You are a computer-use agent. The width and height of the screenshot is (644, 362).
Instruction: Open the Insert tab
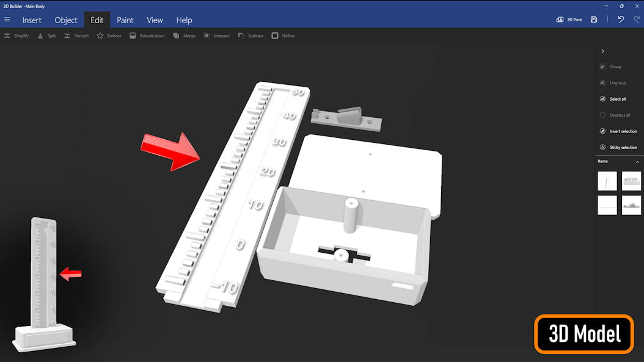pos(32,20)
